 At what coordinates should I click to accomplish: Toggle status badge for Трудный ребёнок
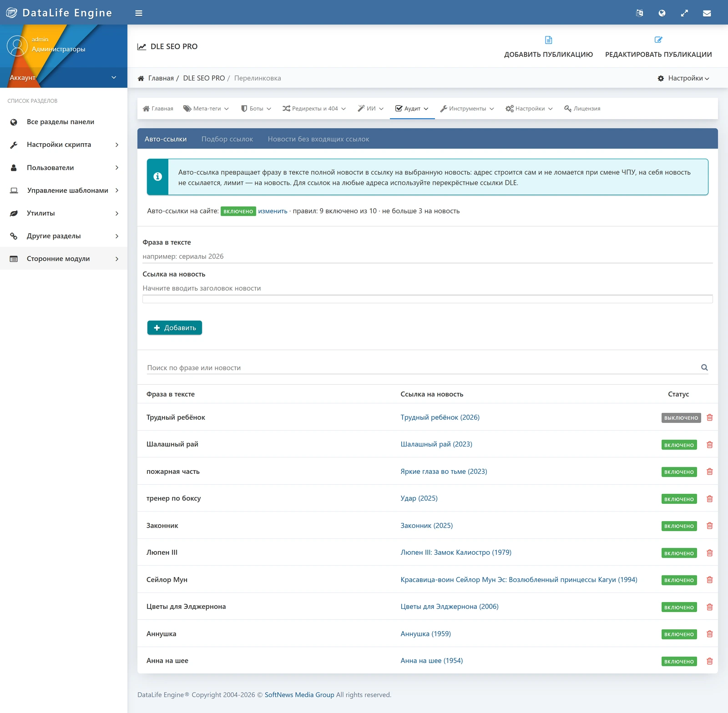[681, 418]
